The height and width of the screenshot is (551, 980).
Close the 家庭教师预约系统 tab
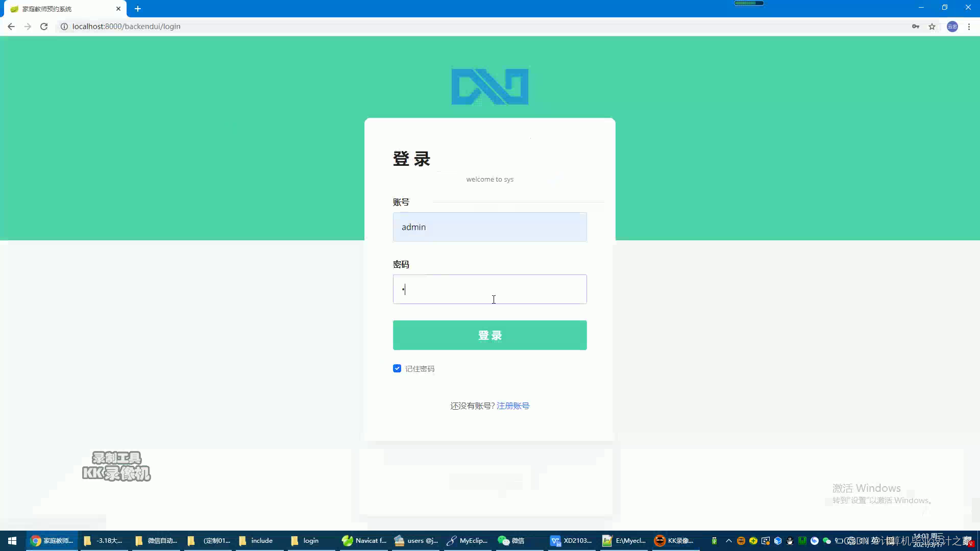(118, 9)
